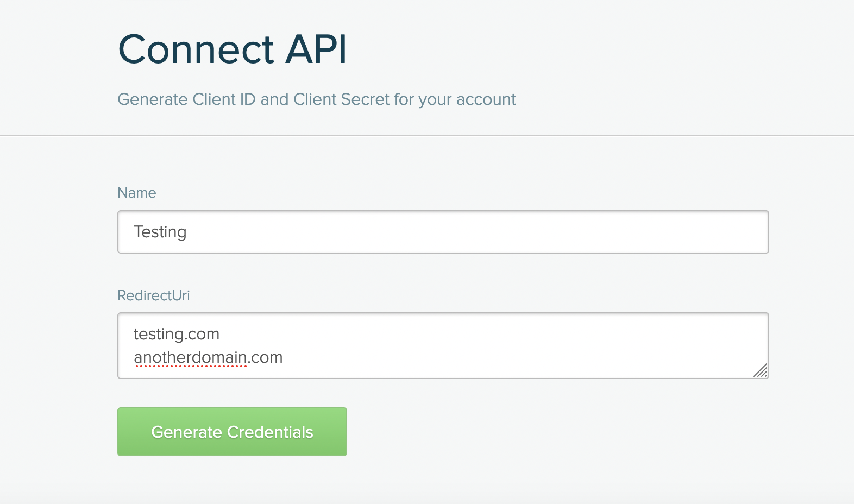Click the Generate Client ID subtitle text
Screen dimensions: 854x504
(317, 99)
